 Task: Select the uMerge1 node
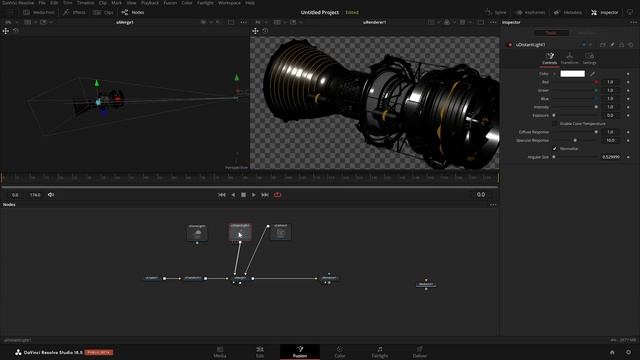point(240,278)
